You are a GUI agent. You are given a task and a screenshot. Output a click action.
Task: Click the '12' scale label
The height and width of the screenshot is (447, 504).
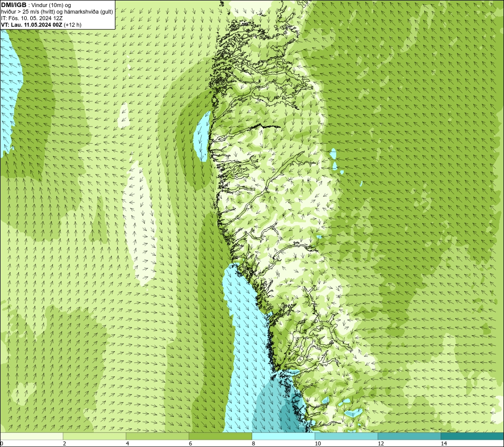point(381,443)
